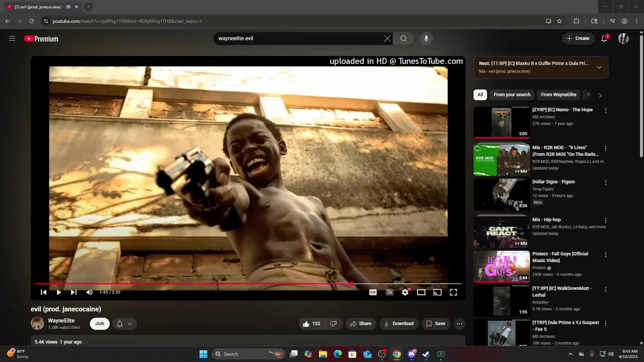Open Chrome from the taskbar

396,354
